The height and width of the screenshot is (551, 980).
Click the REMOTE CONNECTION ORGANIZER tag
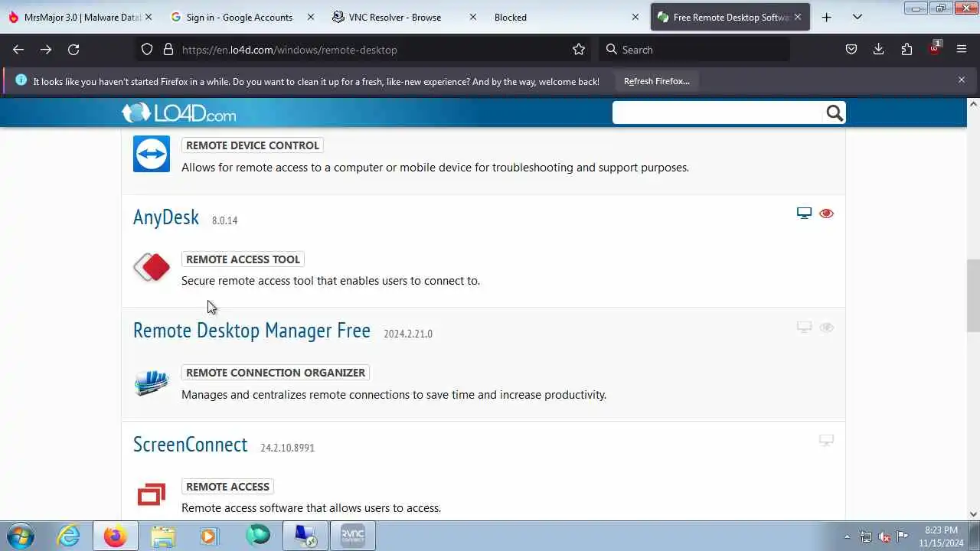click(276, 373)
